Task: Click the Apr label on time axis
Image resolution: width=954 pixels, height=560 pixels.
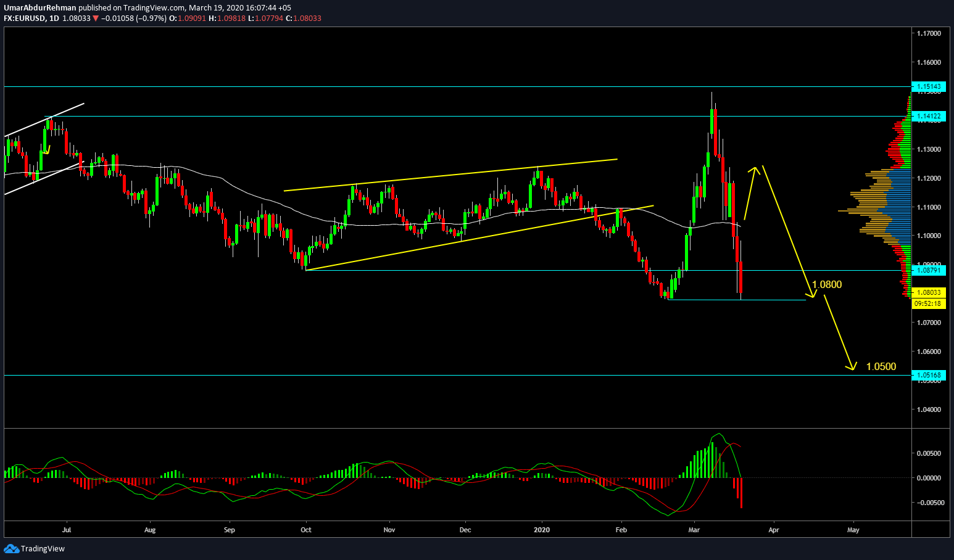Action: click(x=774, y=530)
